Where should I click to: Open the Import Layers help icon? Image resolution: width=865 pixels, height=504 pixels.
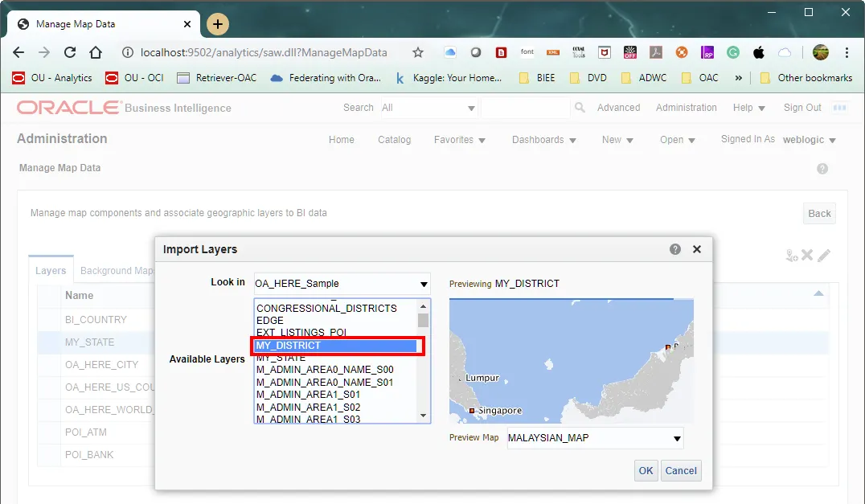(675, 249)
